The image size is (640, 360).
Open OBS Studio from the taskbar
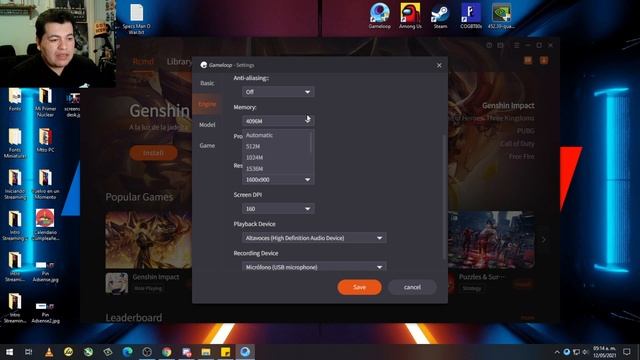tap(147, 352)
